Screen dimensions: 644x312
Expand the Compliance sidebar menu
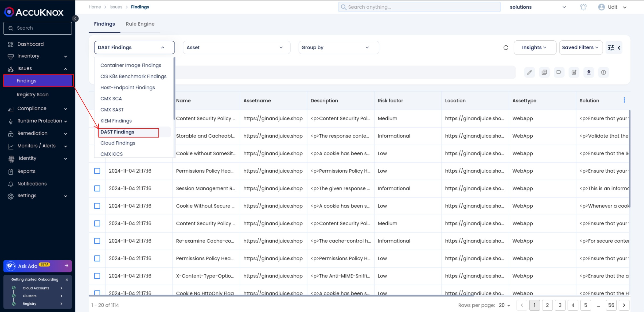pyautogui.click(x=38, y=108)
